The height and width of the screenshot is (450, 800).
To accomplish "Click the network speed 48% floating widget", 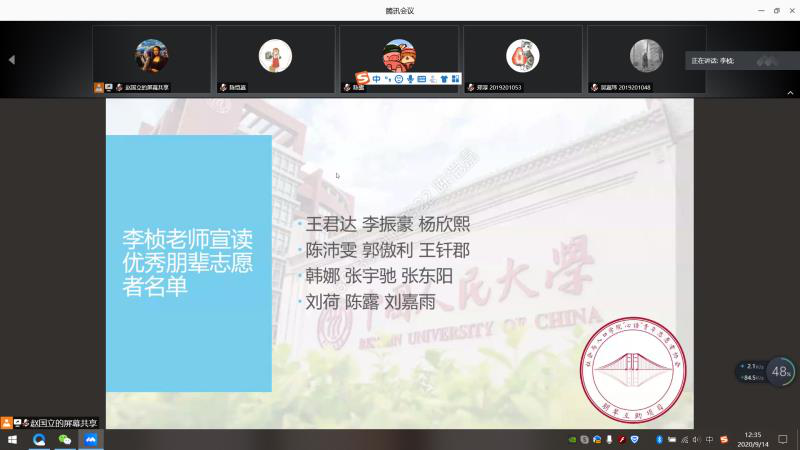I will click(781, 372).
